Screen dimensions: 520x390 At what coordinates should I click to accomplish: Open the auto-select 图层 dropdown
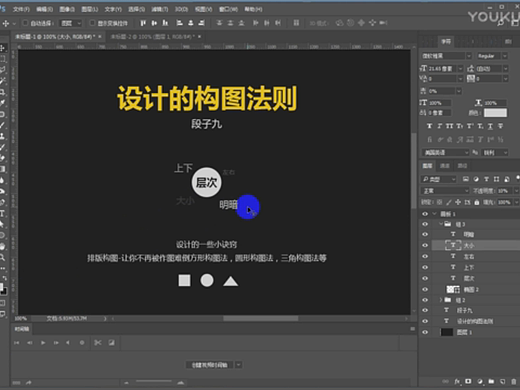[x=70, y=23]
